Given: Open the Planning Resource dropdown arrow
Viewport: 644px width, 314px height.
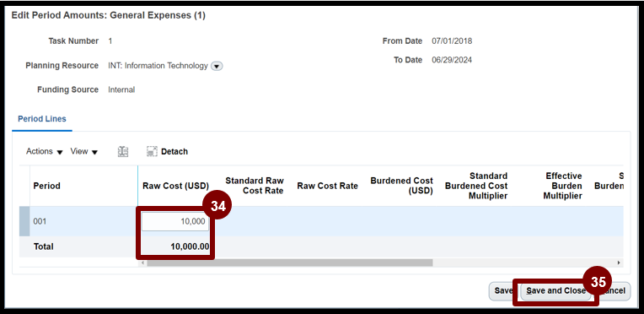Looking at the screenshot, I should (x=217, y=66).
